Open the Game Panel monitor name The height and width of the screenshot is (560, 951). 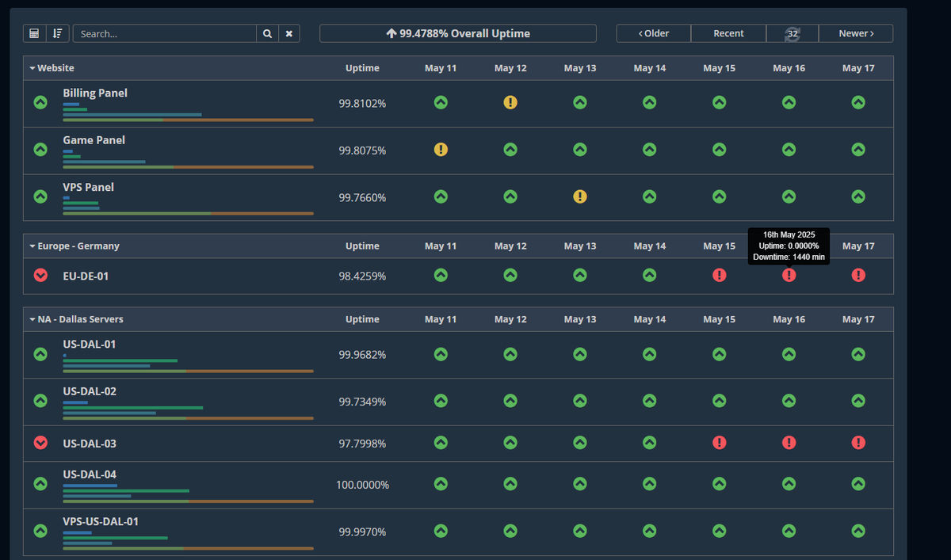[94, 140]
